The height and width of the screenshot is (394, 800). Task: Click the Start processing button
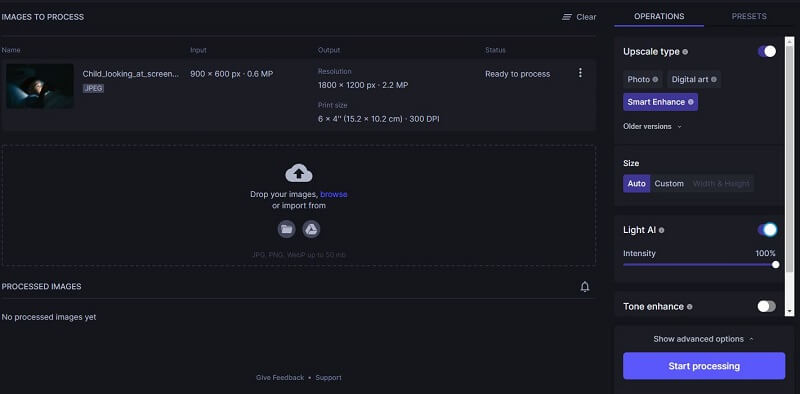point(704,366)
